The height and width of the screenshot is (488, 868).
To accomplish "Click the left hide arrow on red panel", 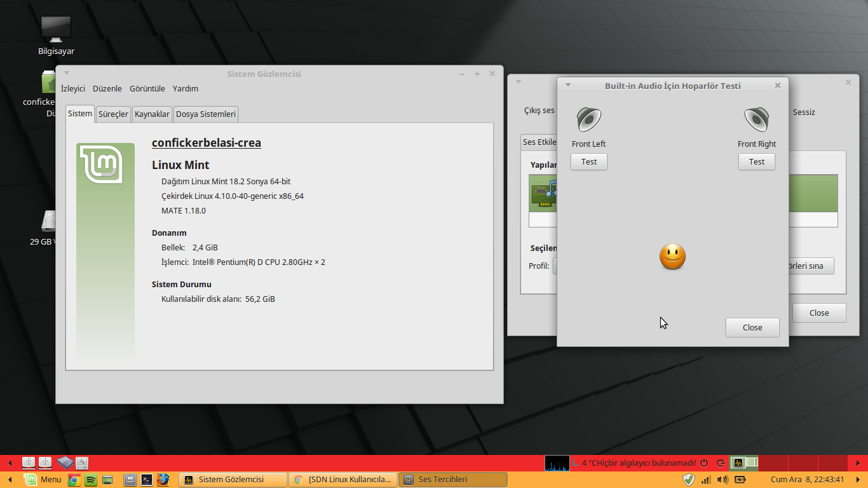I will click(x=10, y=463).
